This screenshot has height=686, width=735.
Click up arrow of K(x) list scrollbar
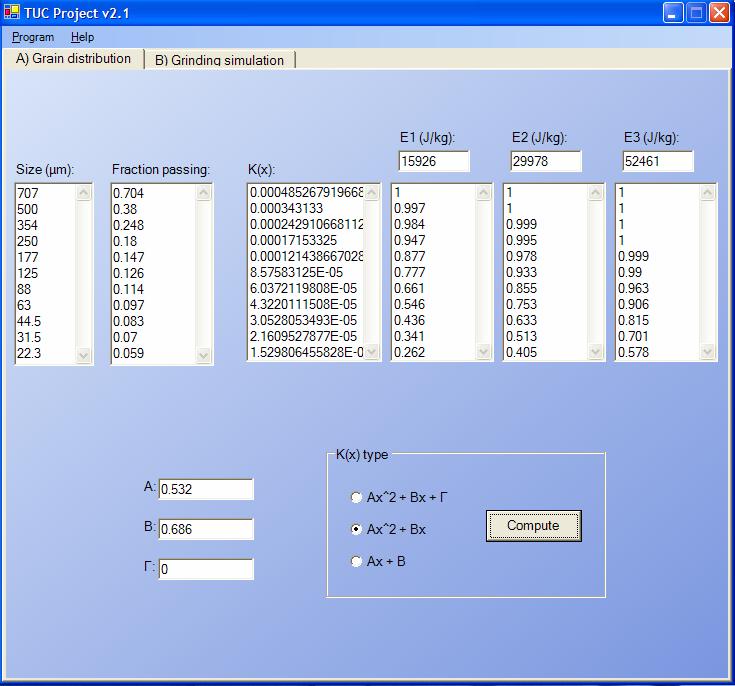(372, 192)
